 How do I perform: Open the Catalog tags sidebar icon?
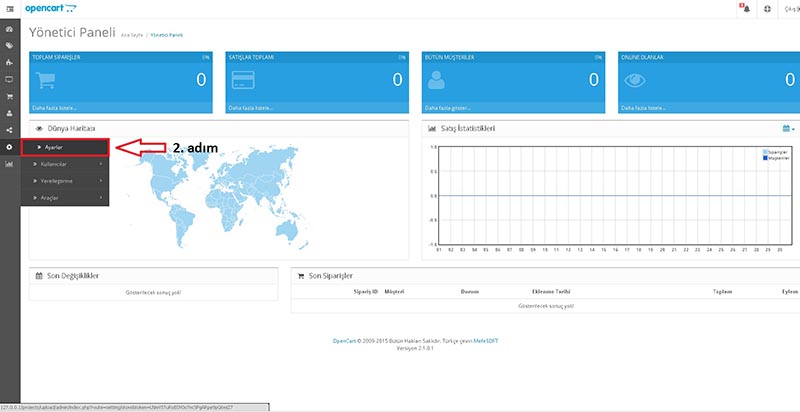pos(9,46)
